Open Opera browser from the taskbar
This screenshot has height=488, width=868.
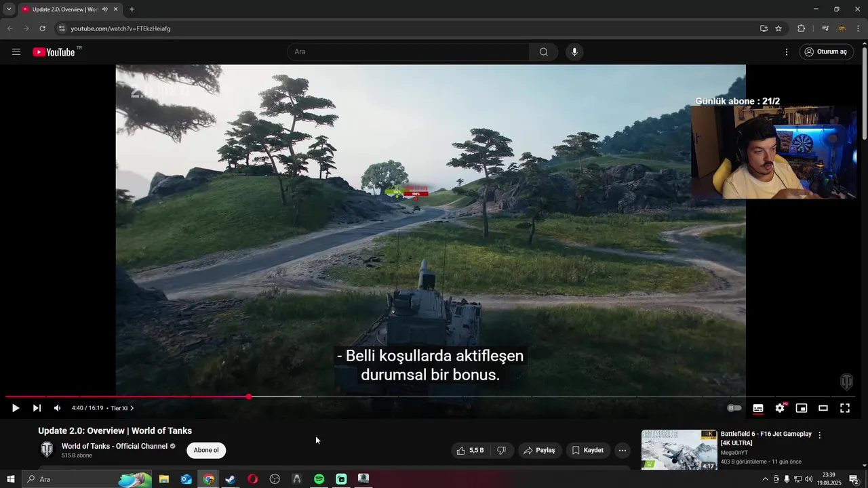[252, 479]
